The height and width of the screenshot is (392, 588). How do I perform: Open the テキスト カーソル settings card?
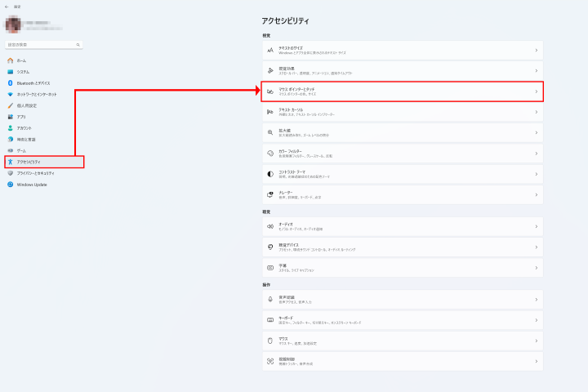[402, 111]
